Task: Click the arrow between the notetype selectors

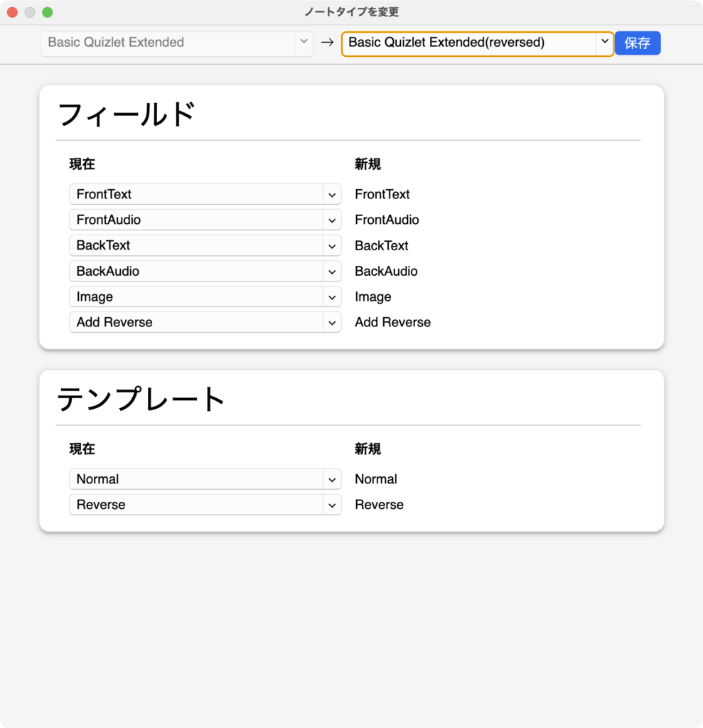Action: pos(327,43)
